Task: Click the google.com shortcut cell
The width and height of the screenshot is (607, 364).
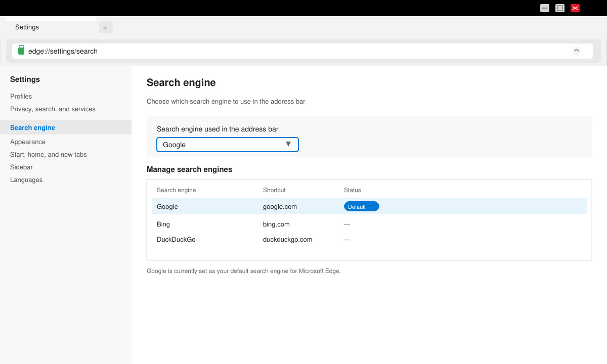Action: 280,206
